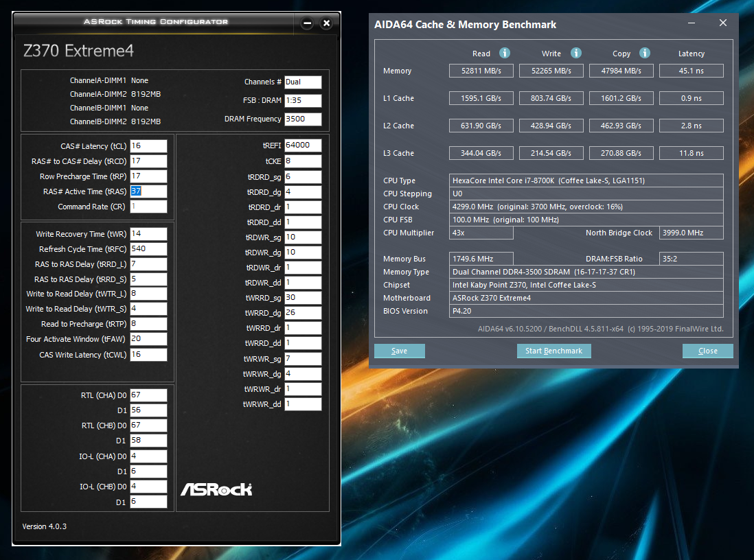Click the BIOS Version value P4.20
This screenshot has width=754, height=560.
586,311
